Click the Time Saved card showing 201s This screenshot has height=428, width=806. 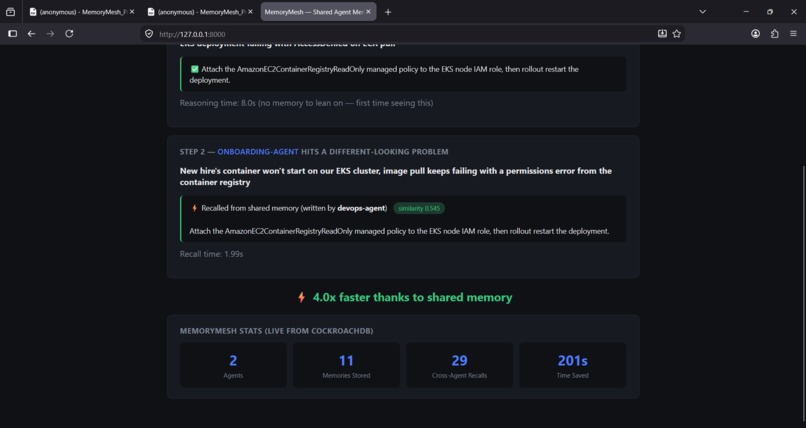click(573, 365)
